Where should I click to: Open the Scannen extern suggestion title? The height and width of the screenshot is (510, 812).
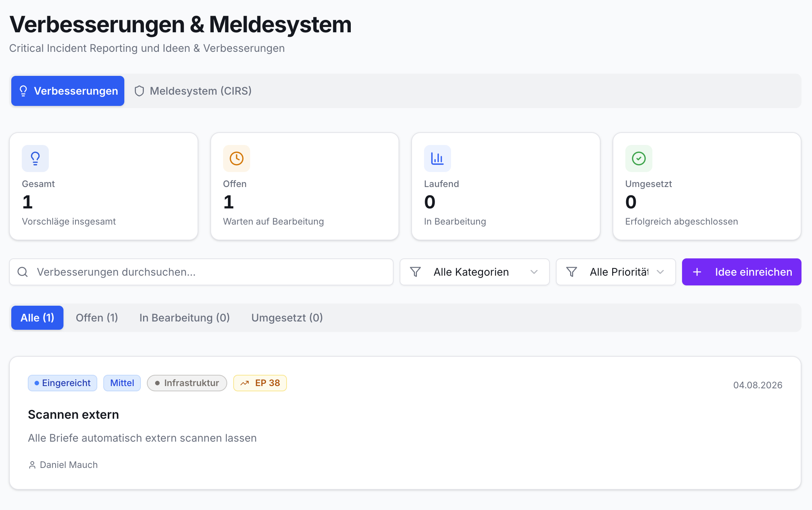coord(74,415)
